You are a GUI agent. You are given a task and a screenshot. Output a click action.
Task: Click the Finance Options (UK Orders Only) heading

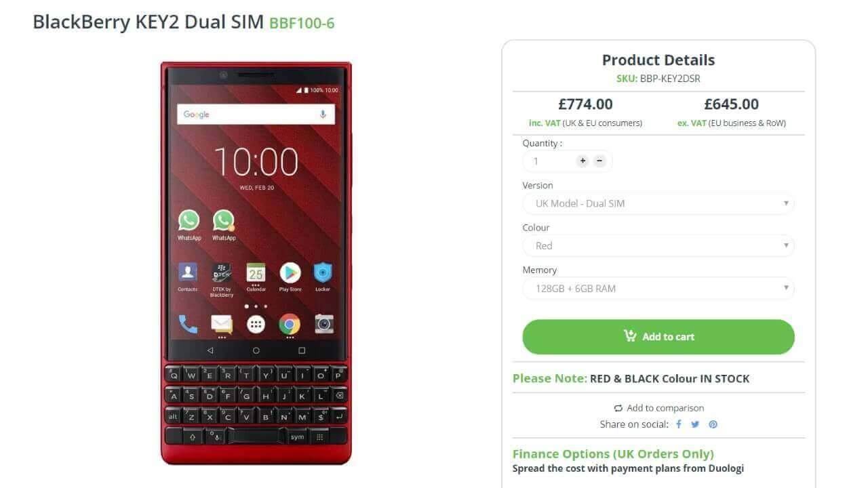pos(613,454)
